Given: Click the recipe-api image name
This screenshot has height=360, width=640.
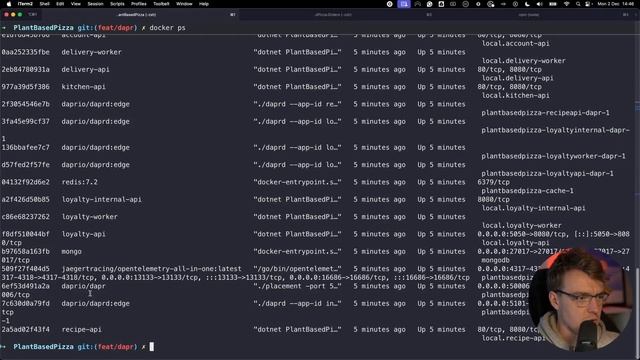Looking at the screenshot, I should point(82,329).
